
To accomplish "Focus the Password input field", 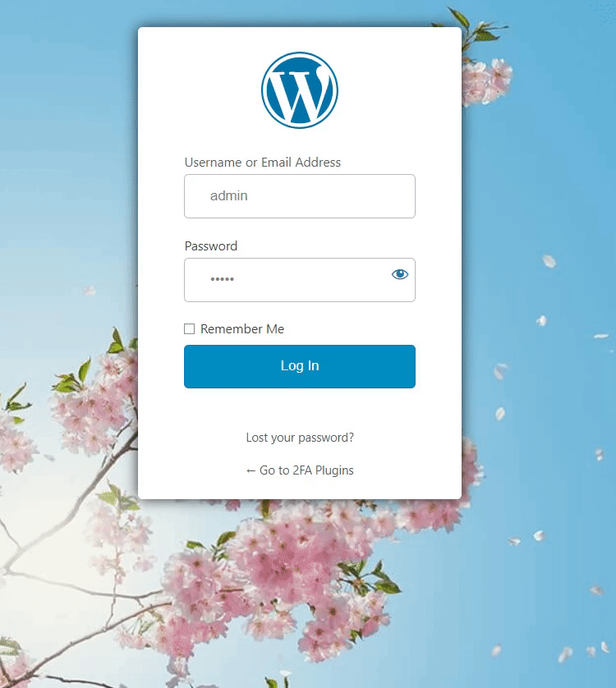I will coord(300,280).
